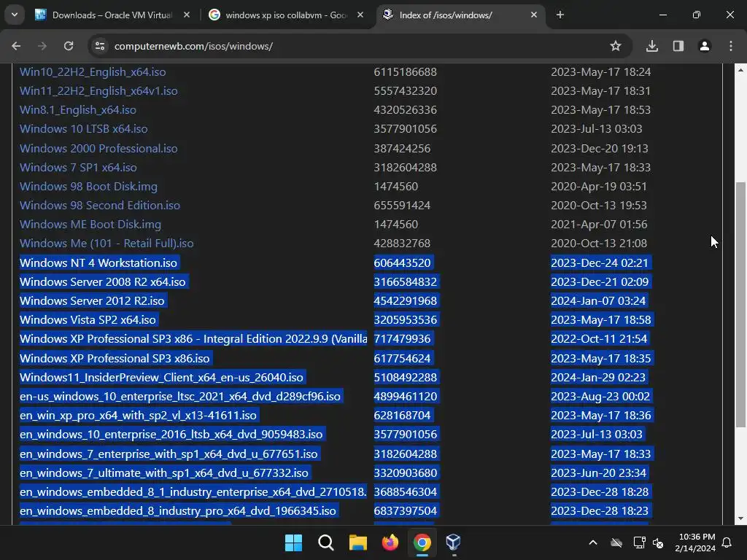This screenshot has height=560, width=747.
Task: Open the clock showing 10:36 PM
Action: pos(695,542)
